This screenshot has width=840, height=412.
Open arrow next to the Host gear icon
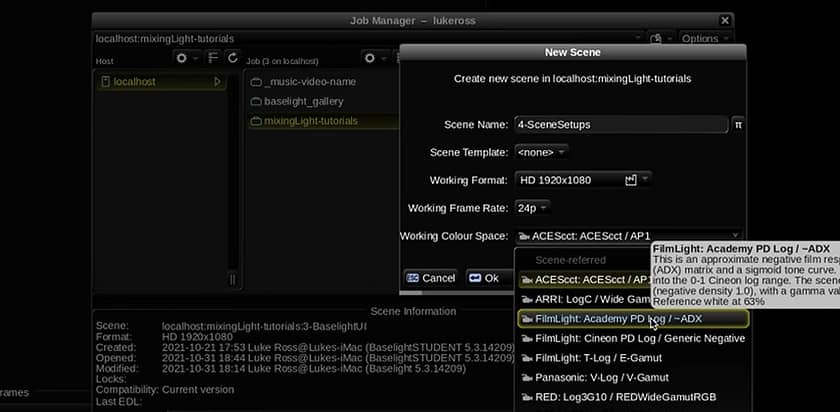196,58
